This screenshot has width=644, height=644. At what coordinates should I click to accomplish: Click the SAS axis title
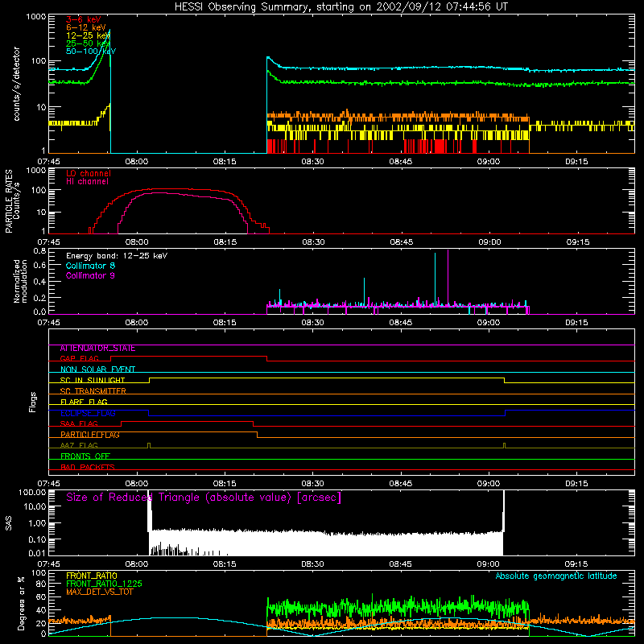coord(9,523)
